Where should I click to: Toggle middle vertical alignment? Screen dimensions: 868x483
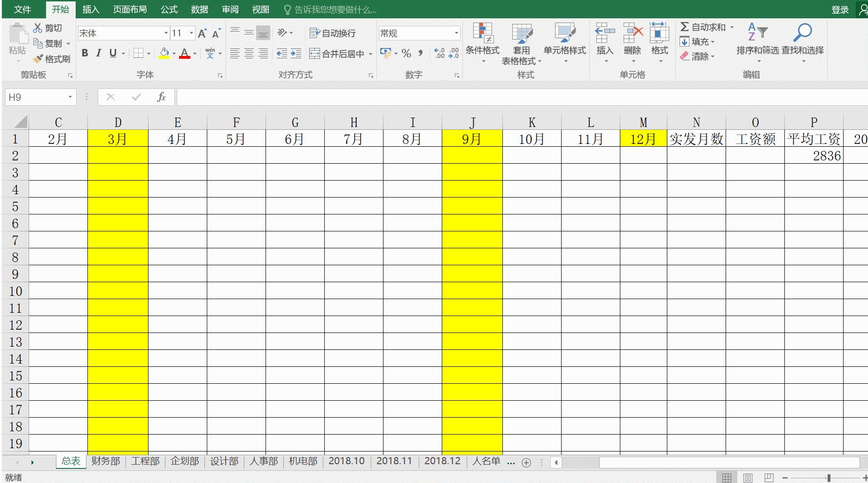[249, 32]
